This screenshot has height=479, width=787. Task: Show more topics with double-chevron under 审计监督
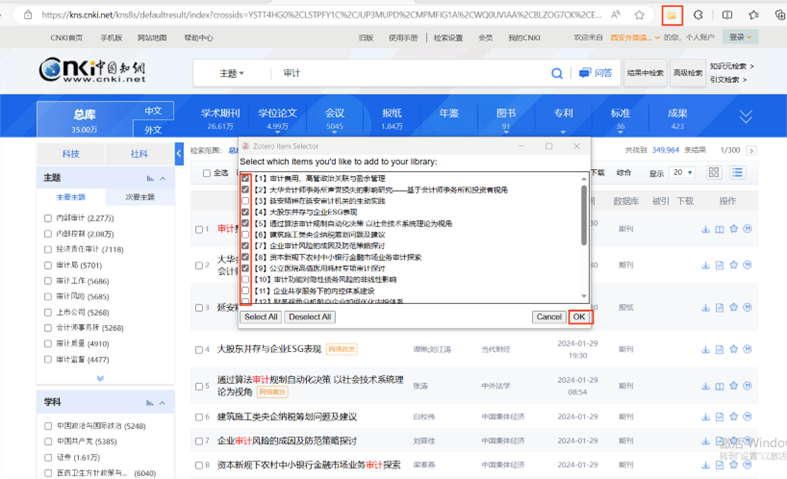pos(100,378)
